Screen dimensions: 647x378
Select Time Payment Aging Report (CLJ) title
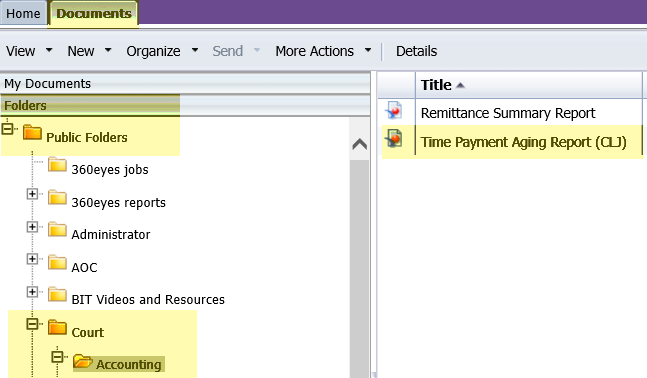tap(523, 142)
